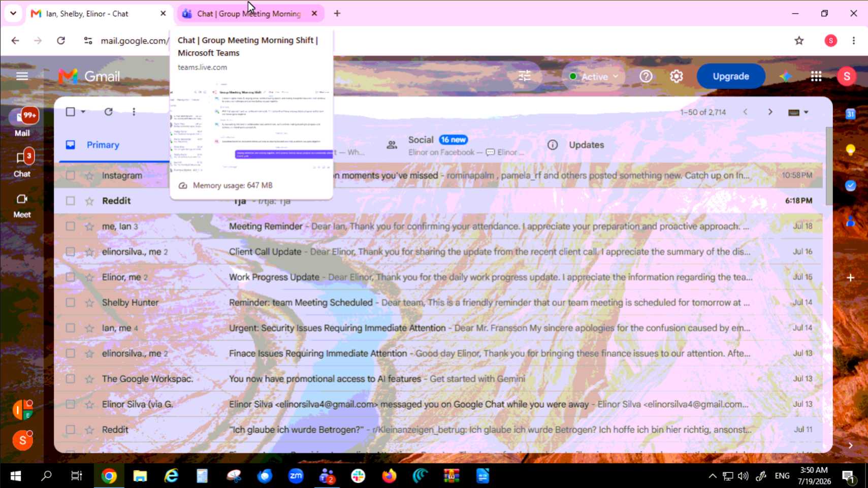This screenshot has width=868, height=488.
Task: Open the Support help icon
Action: coord(646,76)
